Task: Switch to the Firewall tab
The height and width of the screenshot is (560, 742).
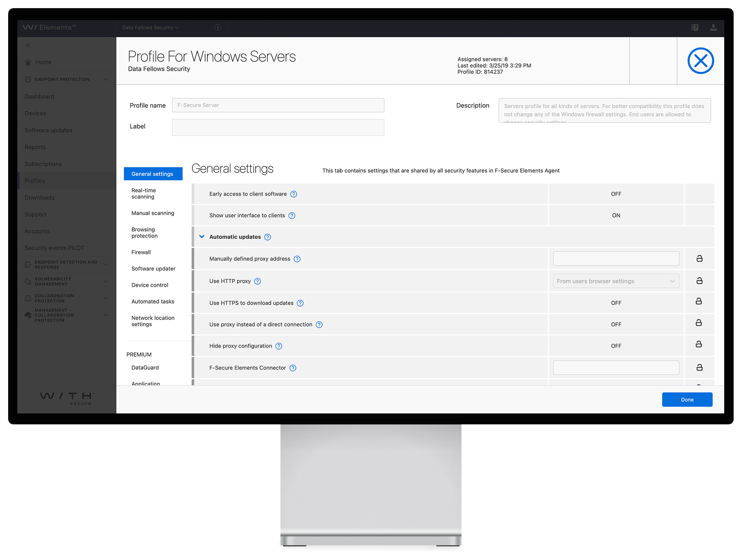Action: pyautogui.click(x=141, y=252)
